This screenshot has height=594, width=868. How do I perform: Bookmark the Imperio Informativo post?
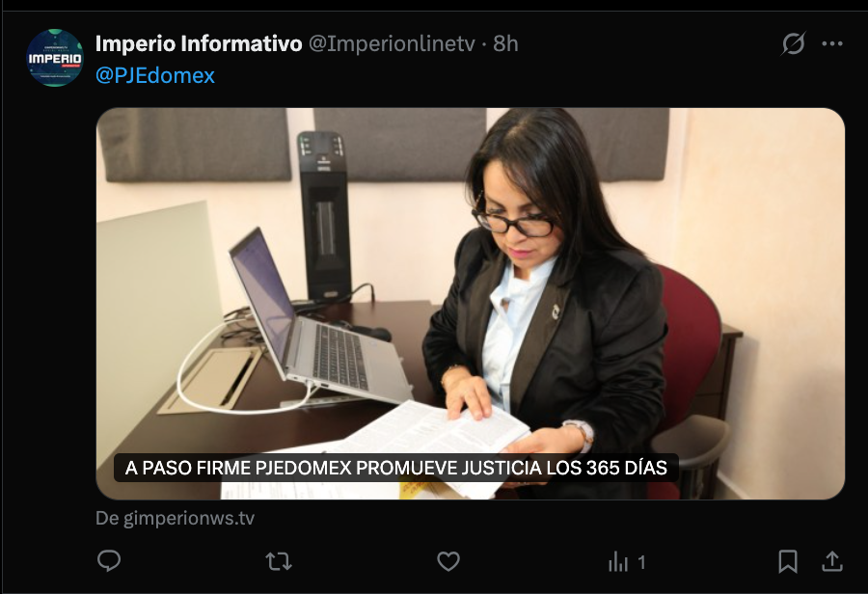click(x=788, y=561)
